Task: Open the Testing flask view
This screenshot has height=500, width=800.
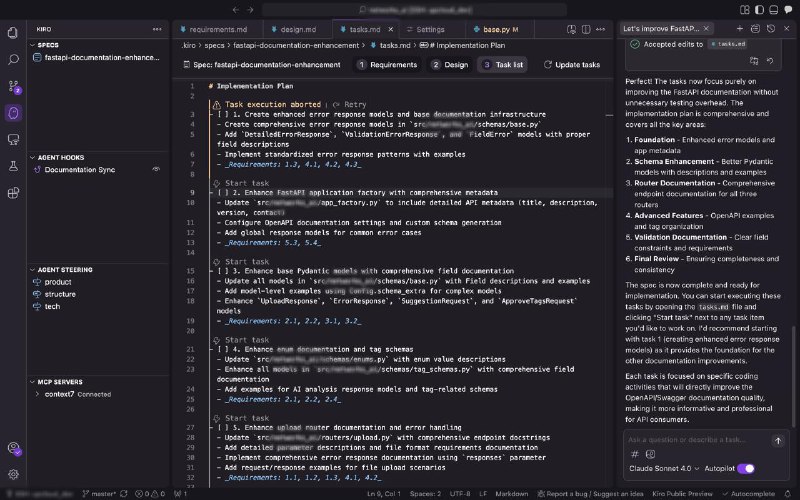Action: [13, 166]
